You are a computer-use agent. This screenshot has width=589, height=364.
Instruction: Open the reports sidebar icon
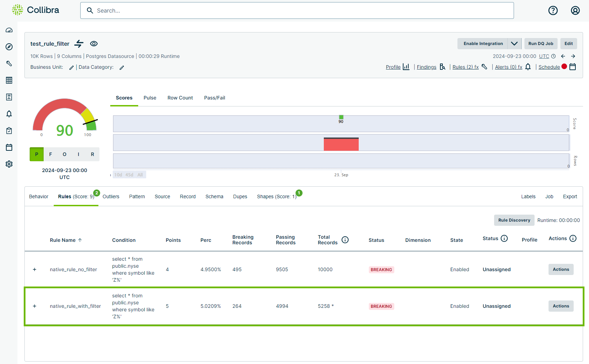[9, 97]
